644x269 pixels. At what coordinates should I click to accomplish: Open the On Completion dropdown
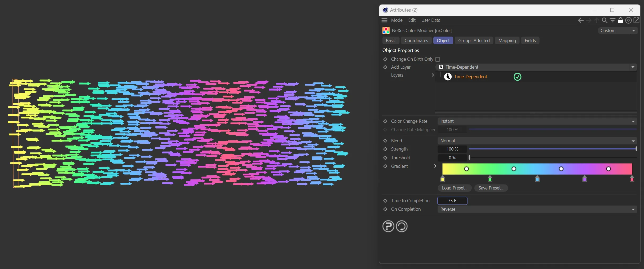point(537,209)
